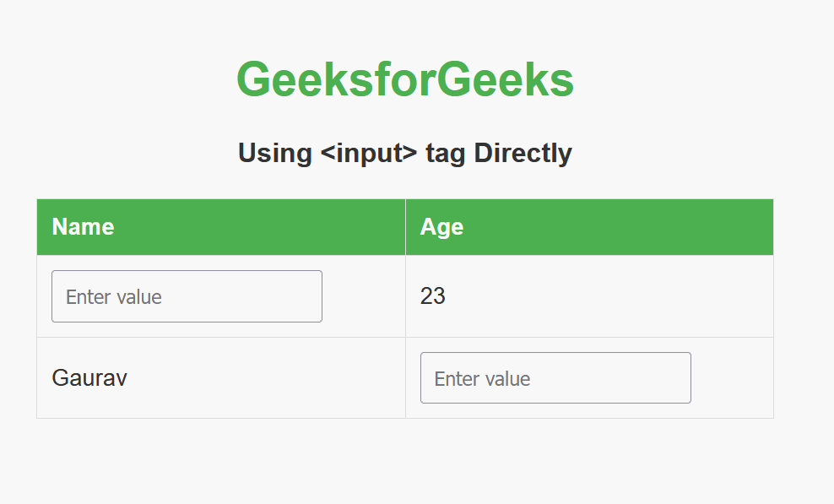
Task: Activate the empty input in the Name column
Action: tap(187, 296)
